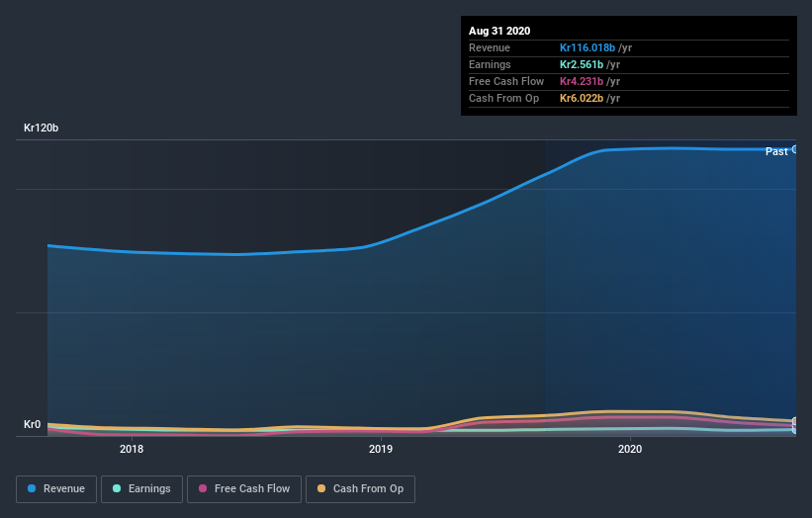Screen dimensions: 812x518
Task: Click the 2019 x-axis label
Action: click(381, 449)
